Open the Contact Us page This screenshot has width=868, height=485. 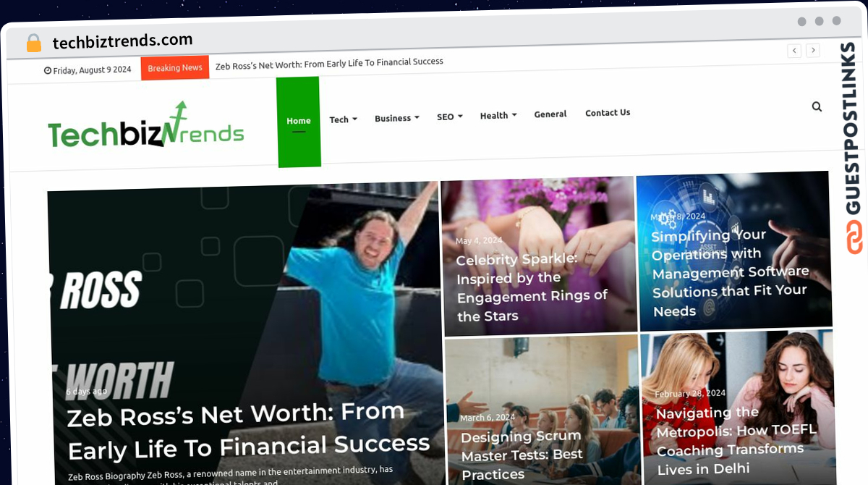608,112
